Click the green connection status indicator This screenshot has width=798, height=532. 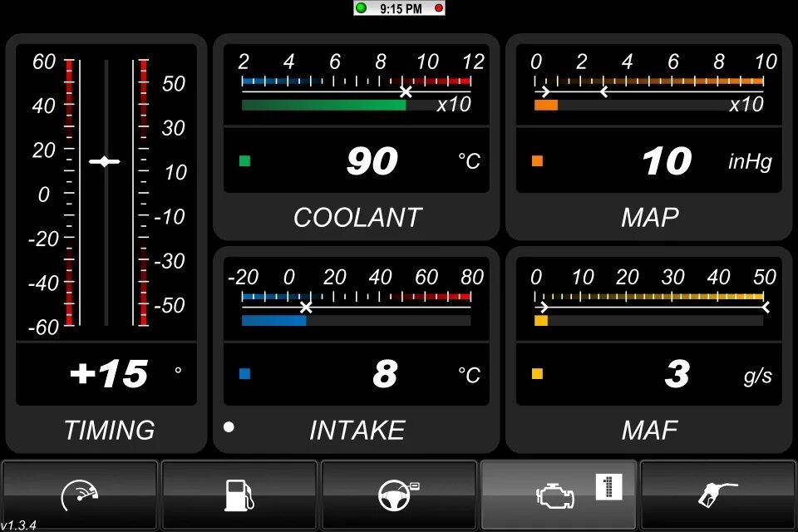(362, 8)
